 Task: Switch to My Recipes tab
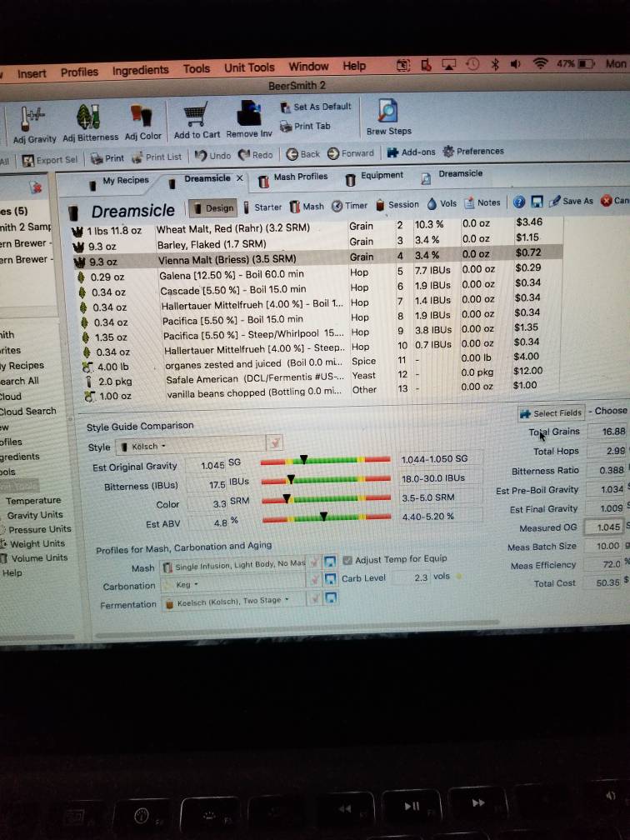(x=119, y=181)
